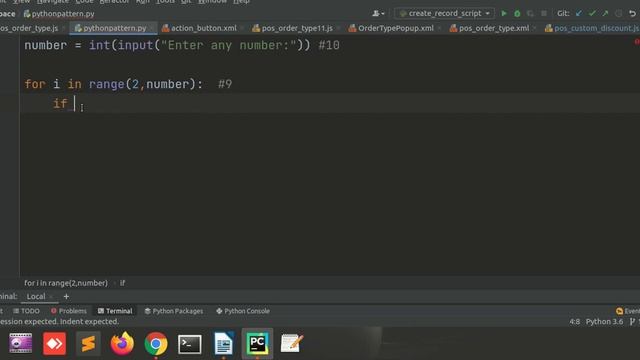
Task: Switch to pos_order_type.js tab
Action: [29, 28]
